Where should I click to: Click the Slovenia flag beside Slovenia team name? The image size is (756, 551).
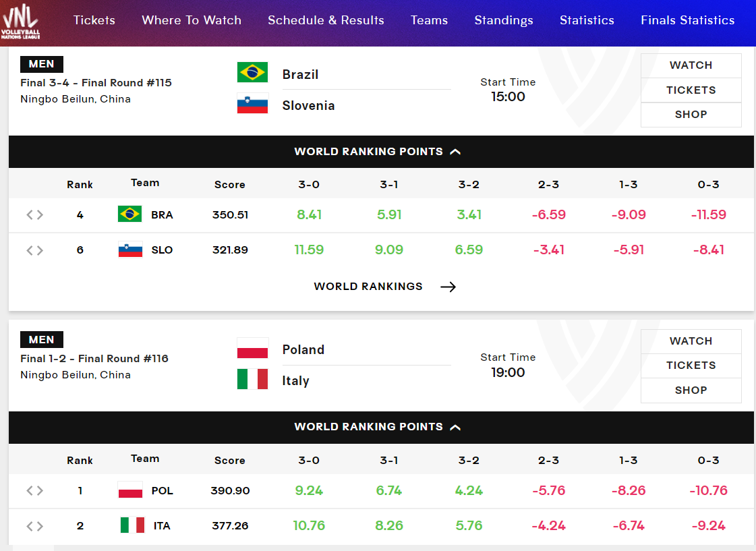point(252,104)
